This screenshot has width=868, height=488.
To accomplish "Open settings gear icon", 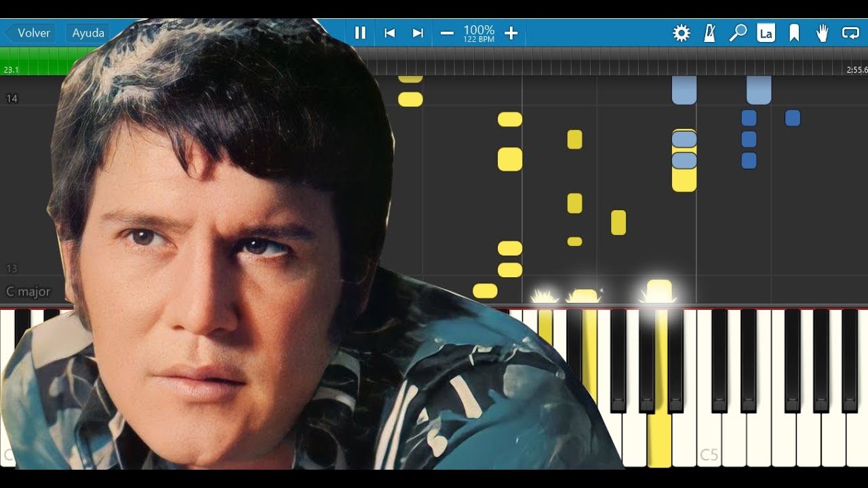I will tap(681, 33).
